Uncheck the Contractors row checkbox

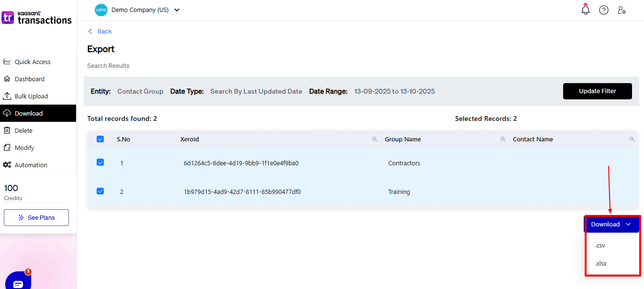coord(100,162)
